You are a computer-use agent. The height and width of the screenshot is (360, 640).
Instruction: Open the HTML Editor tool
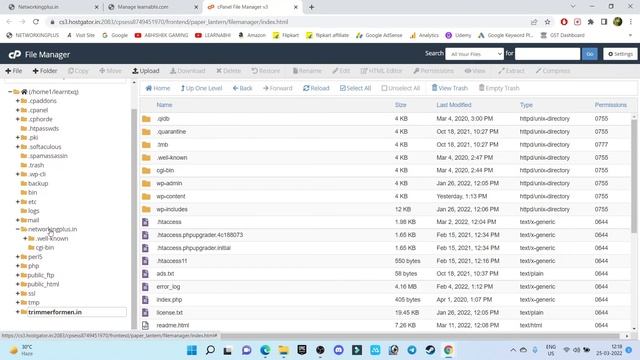381,71
